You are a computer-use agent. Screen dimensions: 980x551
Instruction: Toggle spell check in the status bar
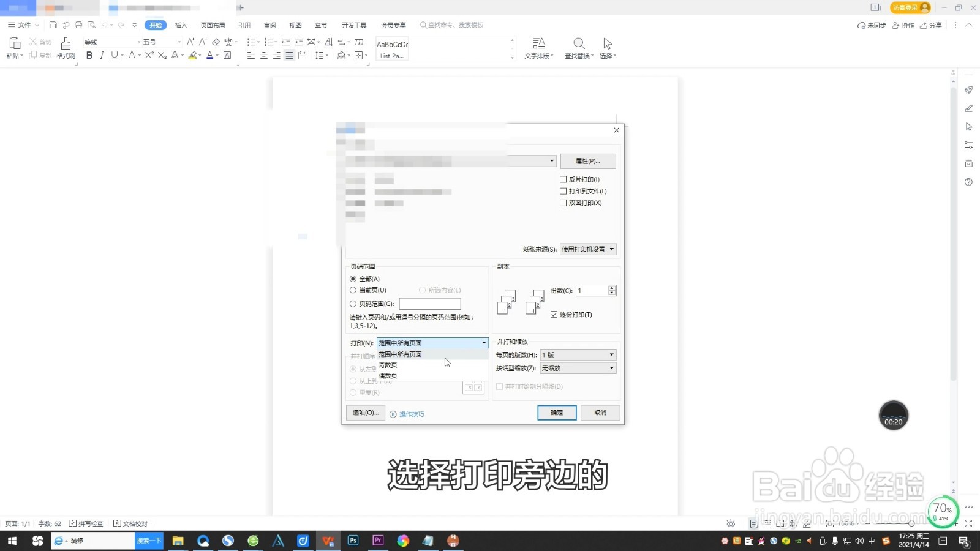pyautogui.click(x=86, y=523)
